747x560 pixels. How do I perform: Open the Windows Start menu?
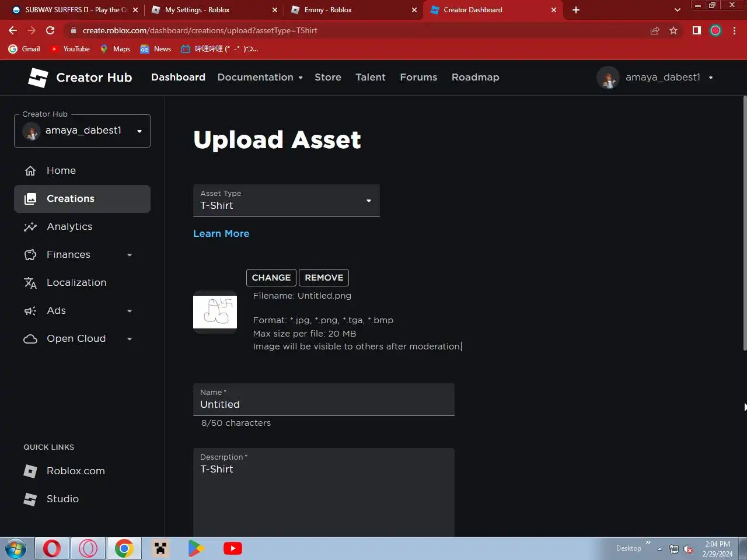16,549
